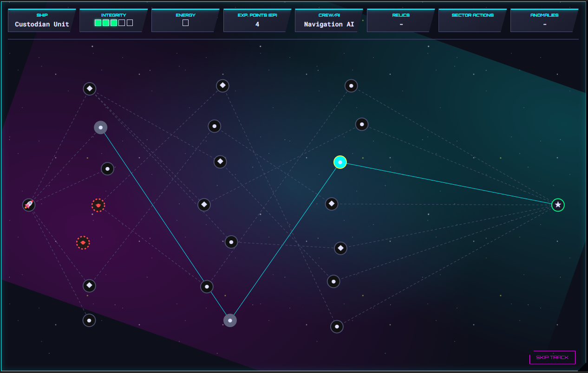
Task: Click the middle column diamond node level with the rocket
Action: tap(204, 205)
